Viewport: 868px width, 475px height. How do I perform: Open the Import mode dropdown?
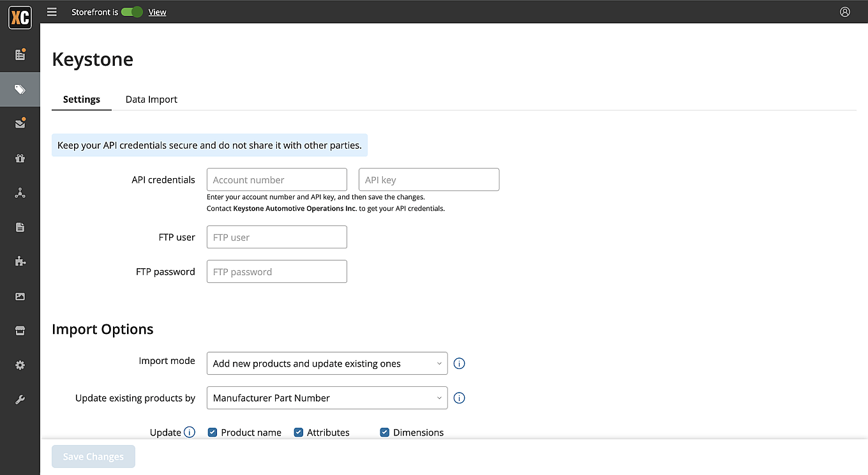coord(327,363)
